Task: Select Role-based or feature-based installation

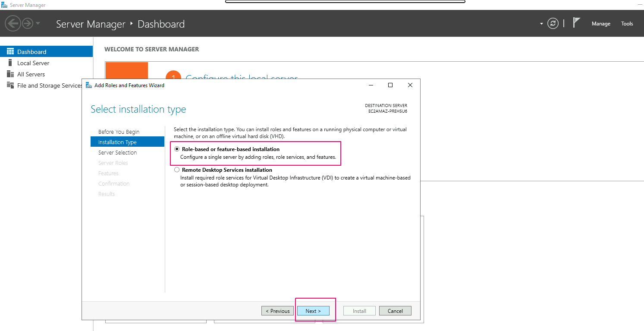Action: coord(177,149)
